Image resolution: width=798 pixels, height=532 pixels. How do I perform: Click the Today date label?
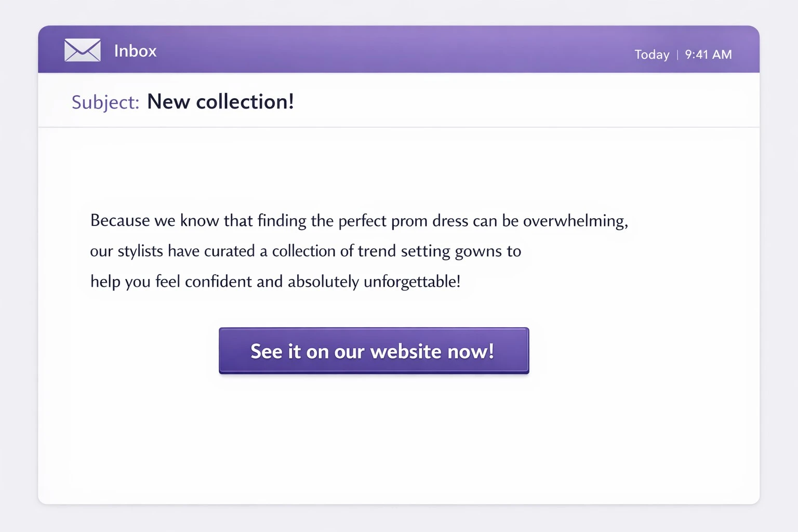651,55
